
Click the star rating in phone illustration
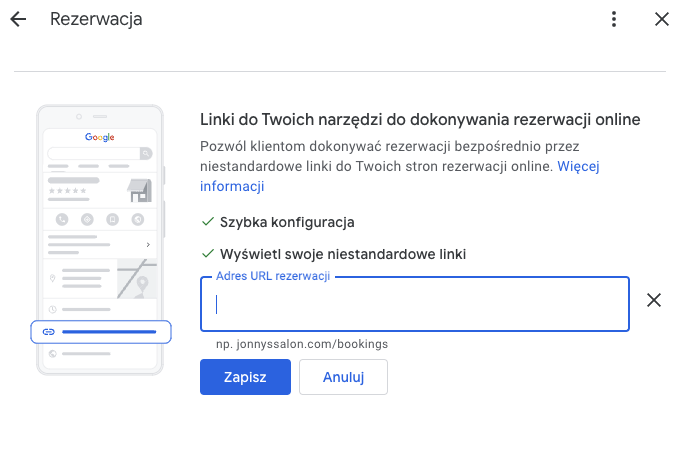click(x=67, y=190)
